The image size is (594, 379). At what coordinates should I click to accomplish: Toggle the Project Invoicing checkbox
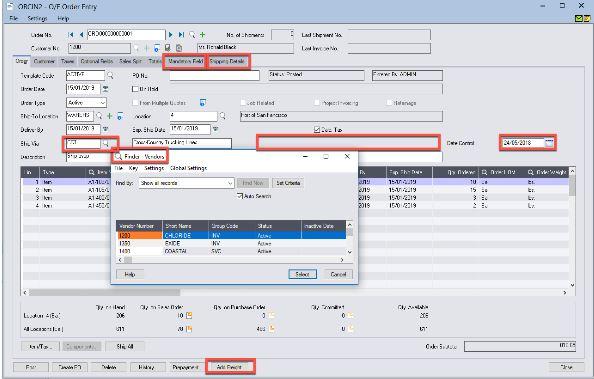pyautogui.click(x=317, y=103)
